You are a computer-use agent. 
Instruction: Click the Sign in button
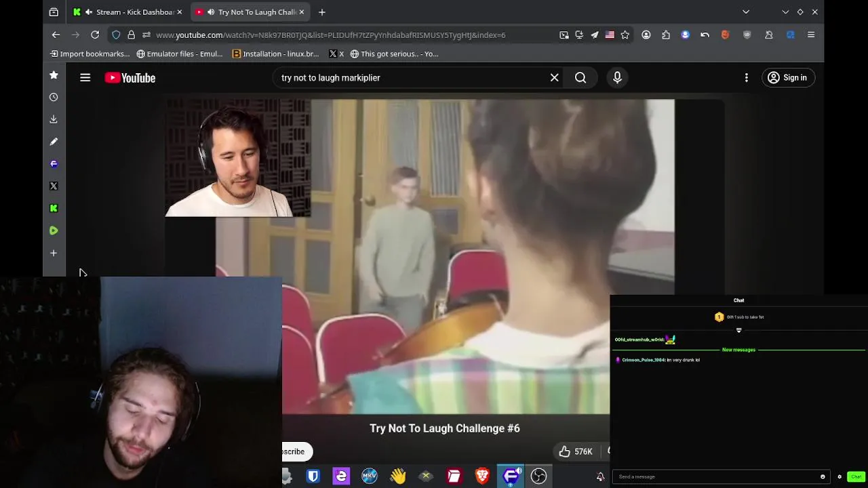pos(788,78)
